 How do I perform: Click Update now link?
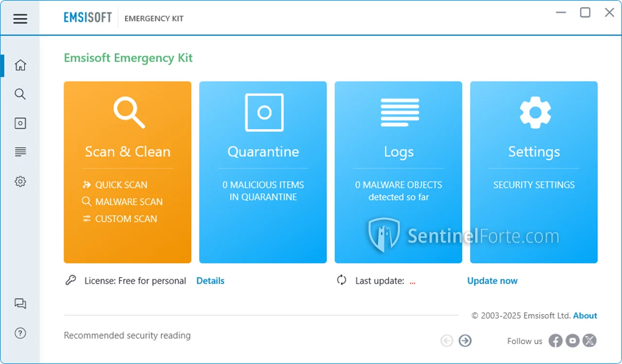[x=492, y=281]
